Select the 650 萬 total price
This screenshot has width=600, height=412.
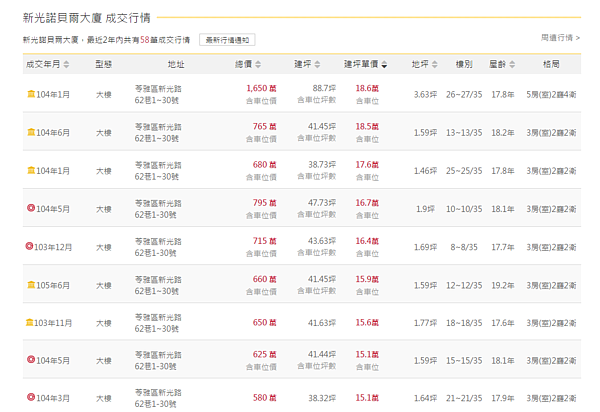(x=264, y=322)
